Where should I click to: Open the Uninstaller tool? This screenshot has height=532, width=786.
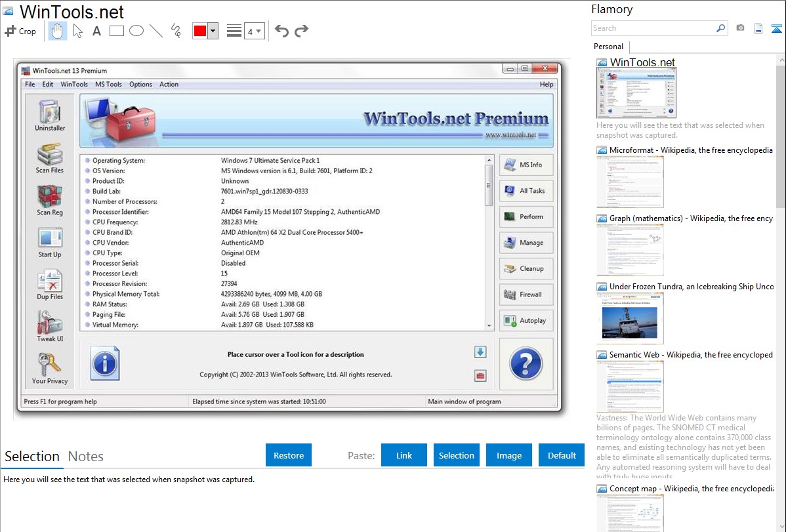click(x=50, y=115)
